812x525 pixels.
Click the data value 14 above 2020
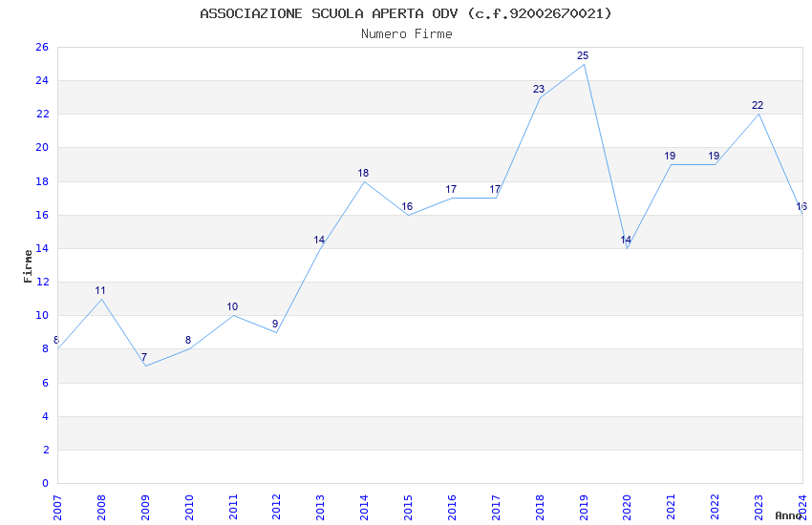click(626, 240)
